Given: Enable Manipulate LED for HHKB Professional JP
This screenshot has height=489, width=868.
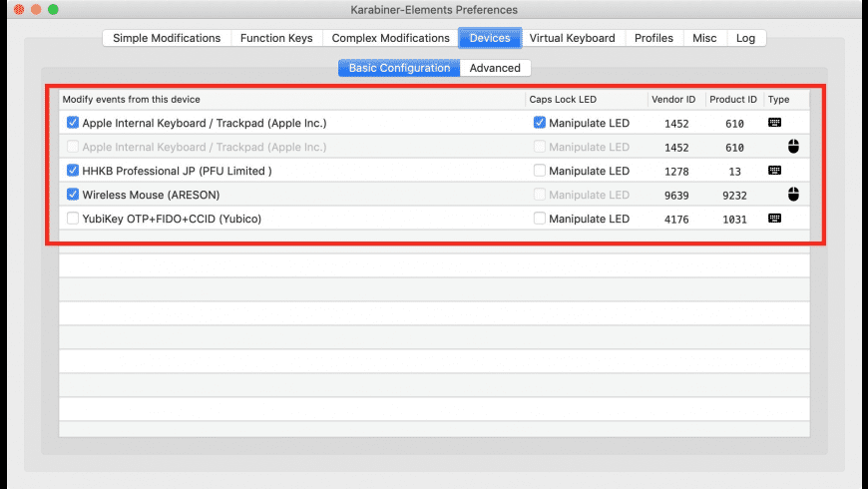Looking at the screenshot, I should click(539, 170).
